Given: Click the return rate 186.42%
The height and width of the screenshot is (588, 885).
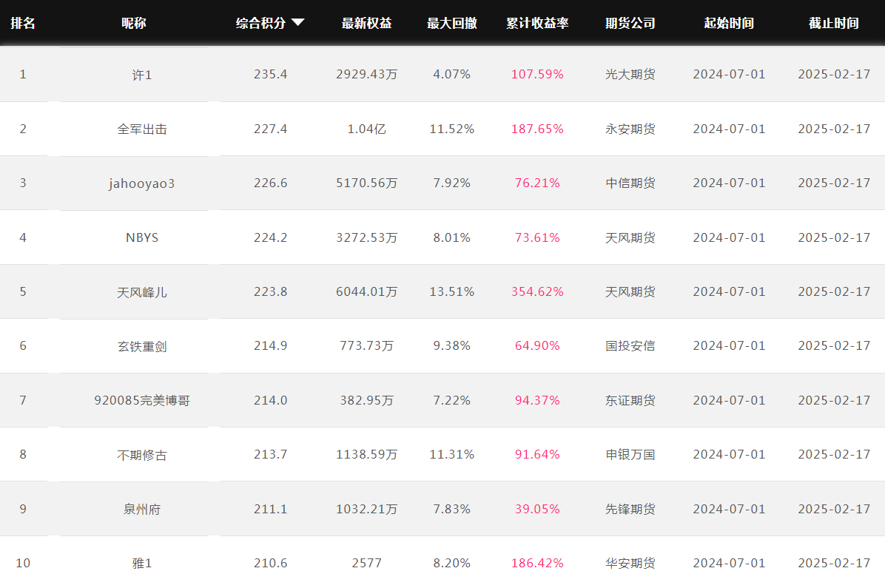Looking at the screenshot, I should tap(537, 563).
